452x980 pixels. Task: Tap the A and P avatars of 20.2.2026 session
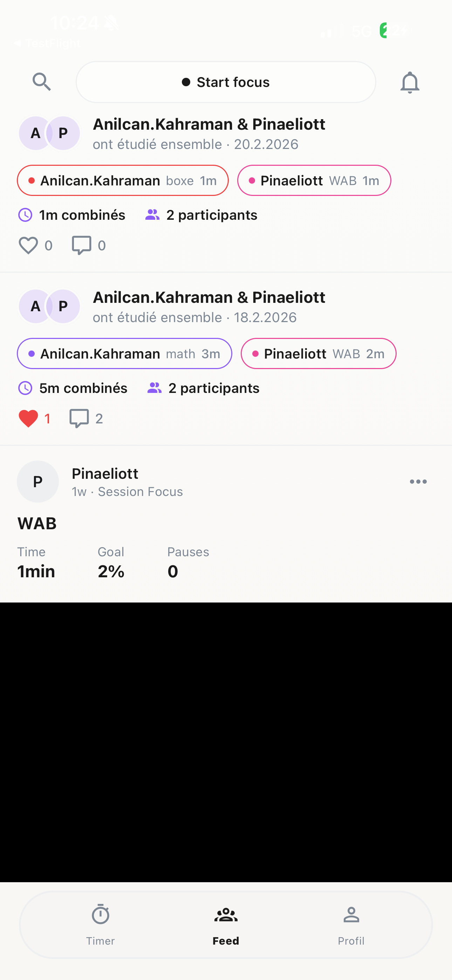pyautogui.click(x=49, y=133)
